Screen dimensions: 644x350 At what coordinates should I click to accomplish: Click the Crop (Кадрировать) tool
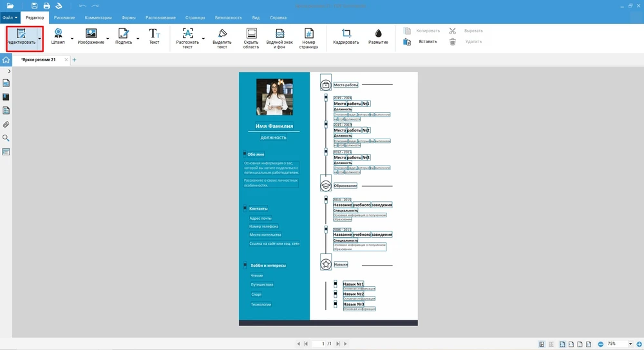pos(346,36)
